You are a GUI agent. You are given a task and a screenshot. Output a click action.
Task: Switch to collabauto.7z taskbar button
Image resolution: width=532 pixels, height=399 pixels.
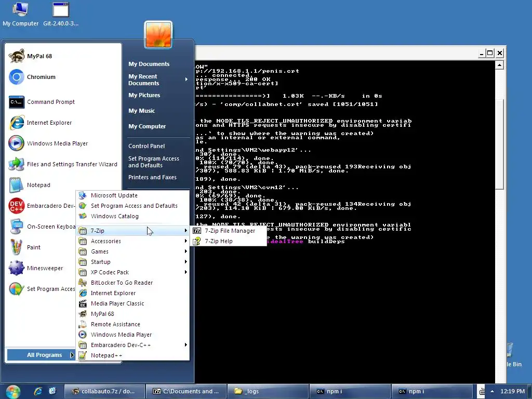pyautogui.click(x=104, y=391)
